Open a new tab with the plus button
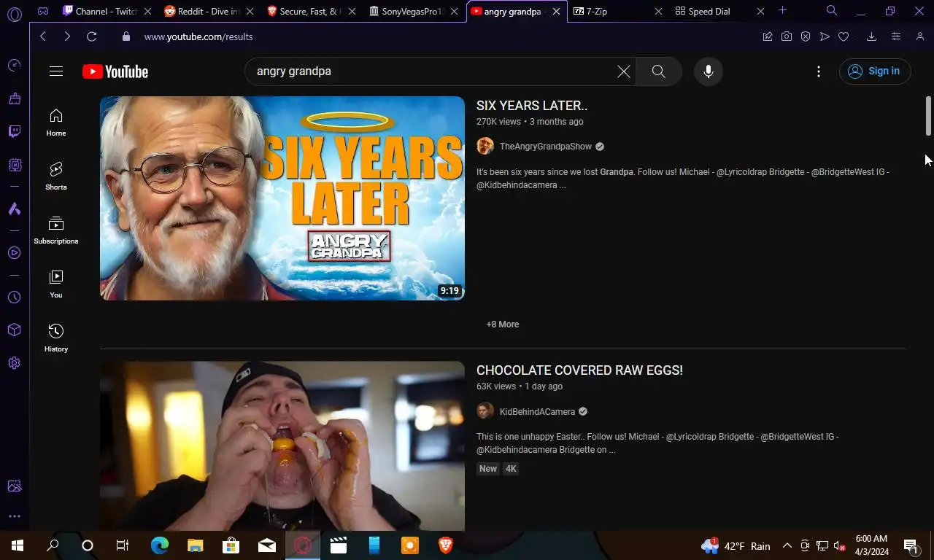 pyautogui.click(x=782, y=10)
